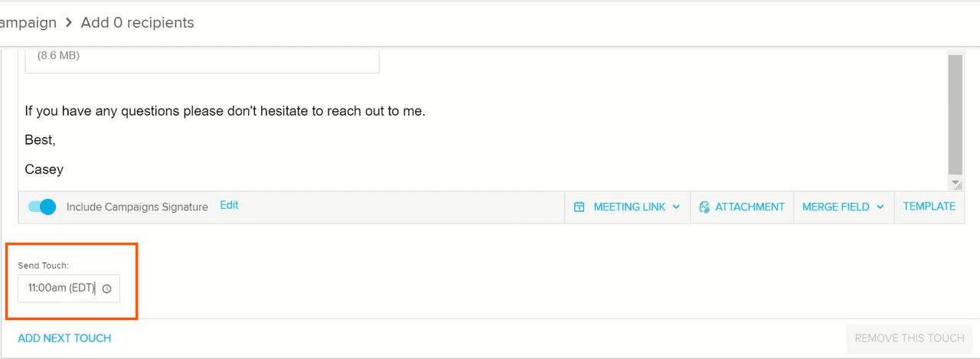Go back to the Campaign breadcrumb
The width and height of the screenshot is (980, 359).
[x=28, y=23]
